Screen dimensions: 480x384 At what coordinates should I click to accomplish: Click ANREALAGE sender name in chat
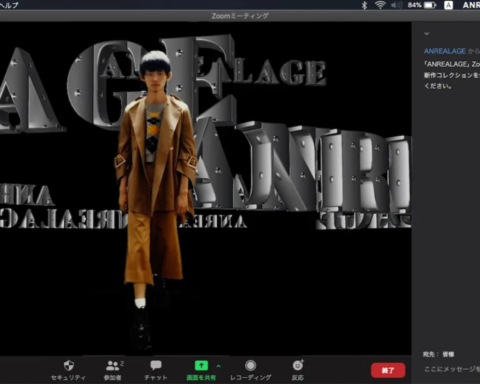(445, 51)
